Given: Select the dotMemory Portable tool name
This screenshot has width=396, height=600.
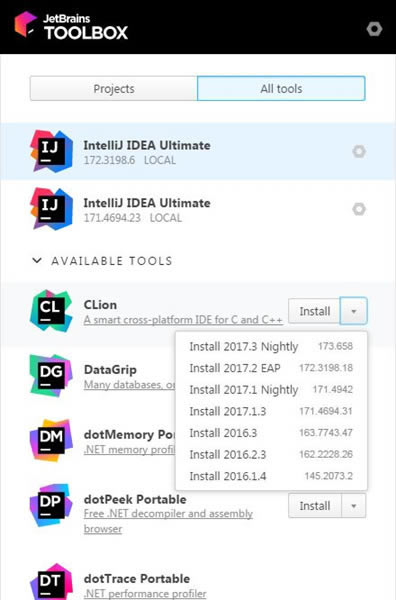Looking at the screenshot, I should (x=129, y=435).
